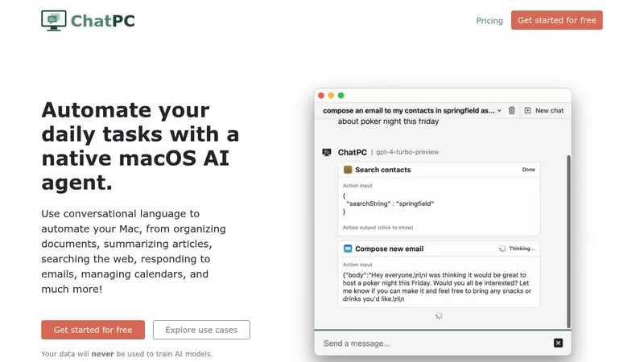Click the Compose new email action header
Screen dimensions: 644x362
point(439,249)
